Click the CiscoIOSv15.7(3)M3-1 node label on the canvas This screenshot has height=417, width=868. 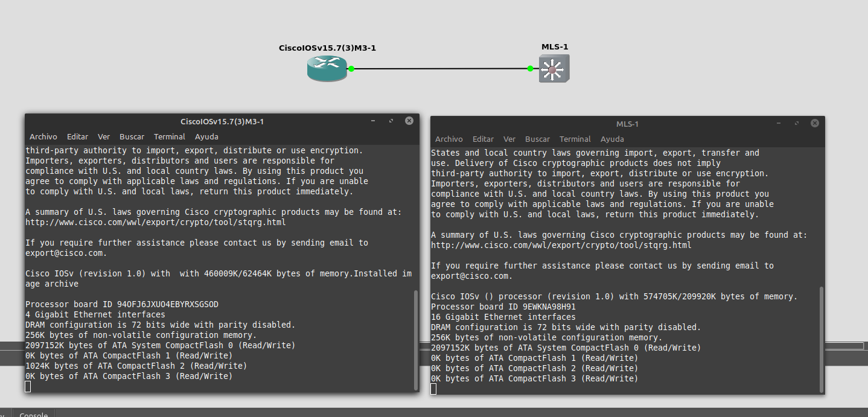[327, 48]
